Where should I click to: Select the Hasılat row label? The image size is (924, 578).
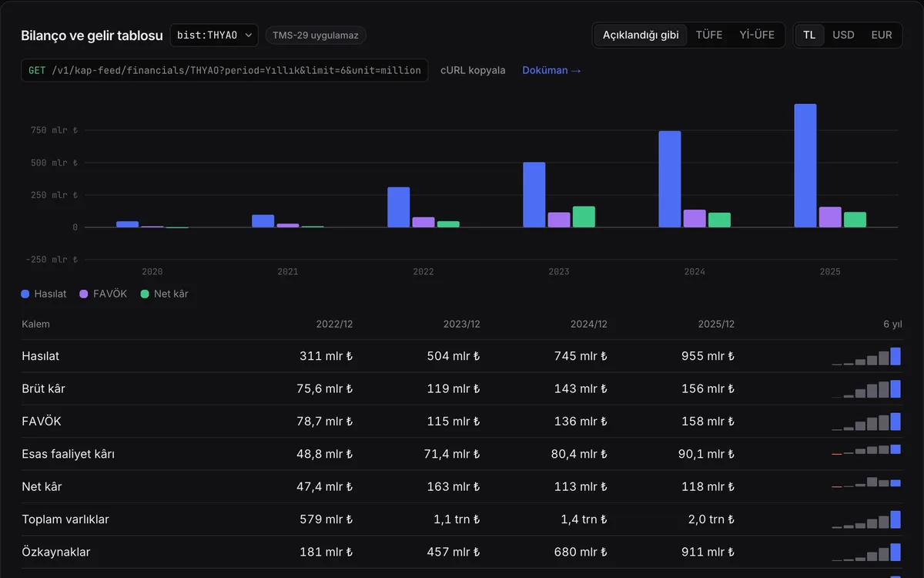41,356
